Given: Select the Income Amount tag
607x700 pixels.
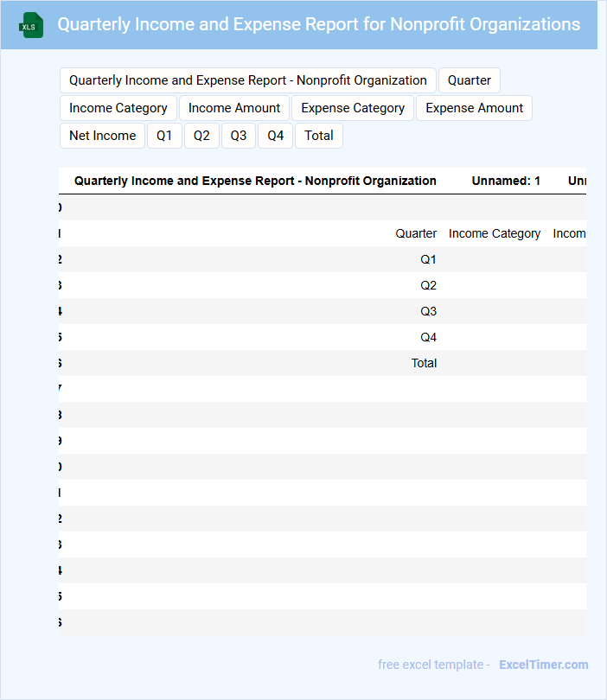Looking at the screenshot, I should [234, 108].
